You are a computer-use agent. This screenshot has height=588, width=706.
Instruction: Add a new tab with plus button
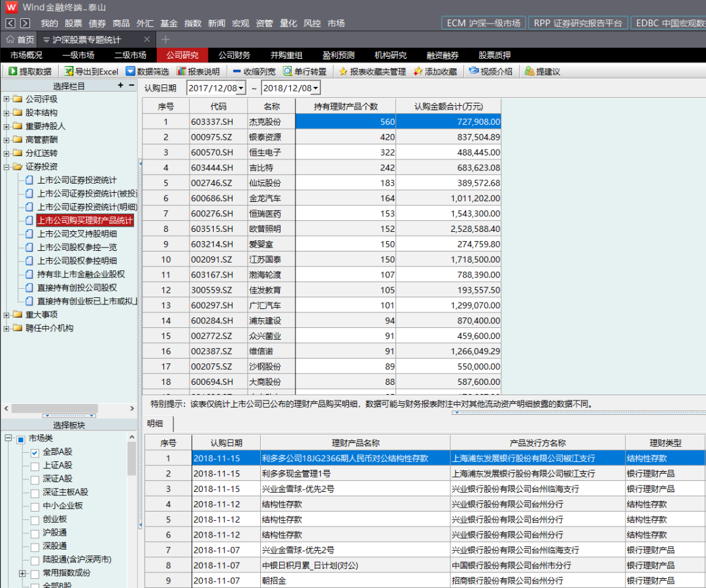click(165, 40)
